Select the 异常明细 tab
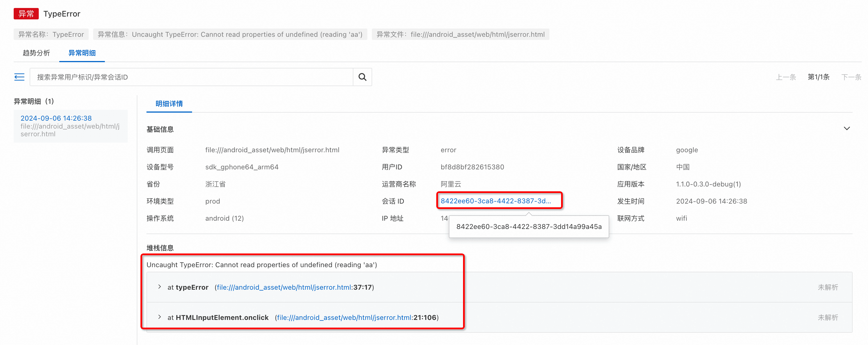This screenshot has height=345, width=868. (x=82, y=53)
